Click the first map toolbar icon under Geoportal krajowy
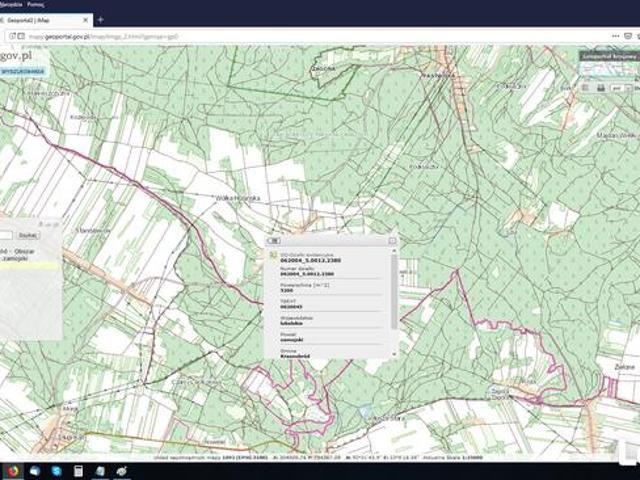 pyautogui.click(x=587, y=87)
